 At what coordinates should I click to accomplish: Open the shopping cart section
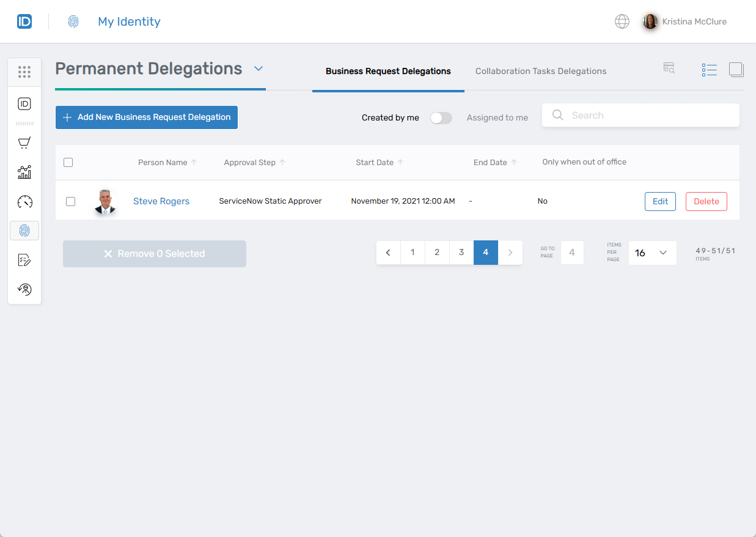point(24,143)
